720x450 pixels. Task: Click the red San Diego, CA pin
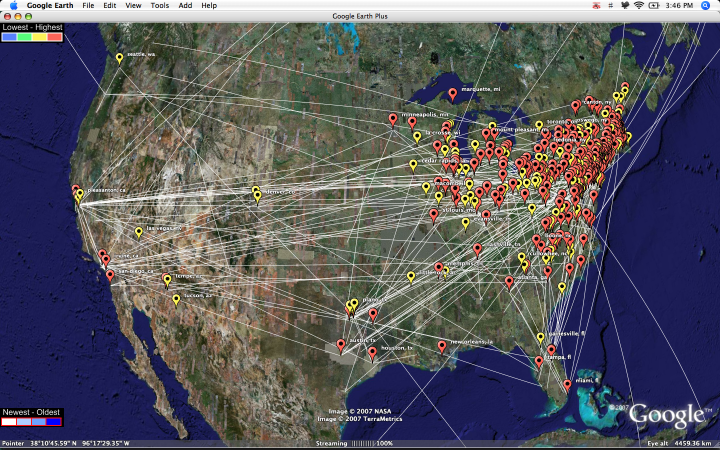(110, 276)
